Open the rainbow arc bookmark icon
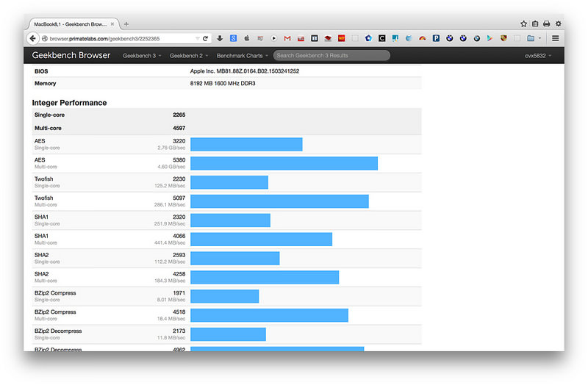This screenshot has width=588, height=385. tap(422, 38)
